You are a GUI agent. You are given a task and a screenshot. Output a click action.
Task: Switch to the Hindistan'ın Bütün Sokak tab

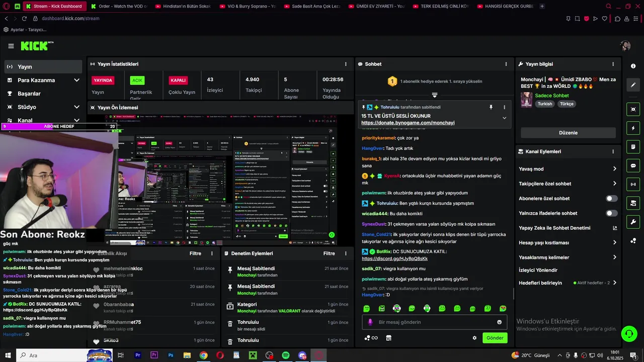184,6
